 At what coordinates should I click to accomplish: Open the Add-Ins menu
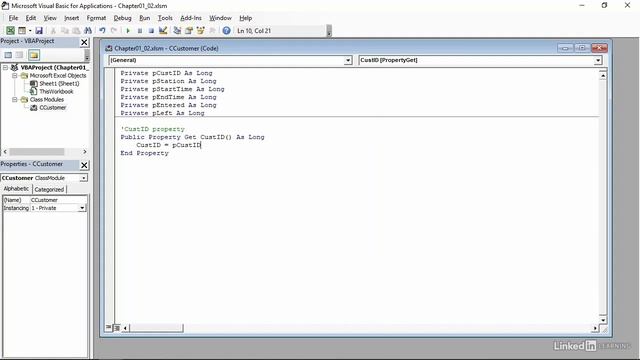(191, 18)
